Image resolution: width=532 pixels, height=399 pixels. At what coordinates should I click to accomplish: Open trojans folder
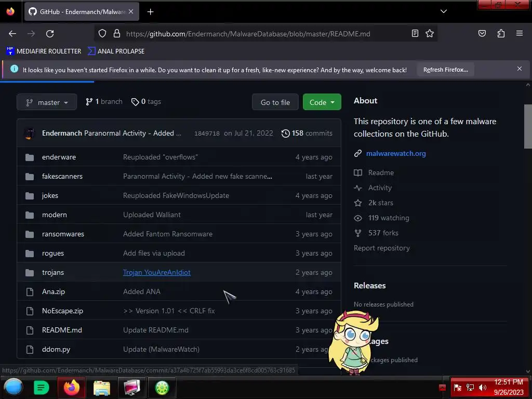coord(53,272)
